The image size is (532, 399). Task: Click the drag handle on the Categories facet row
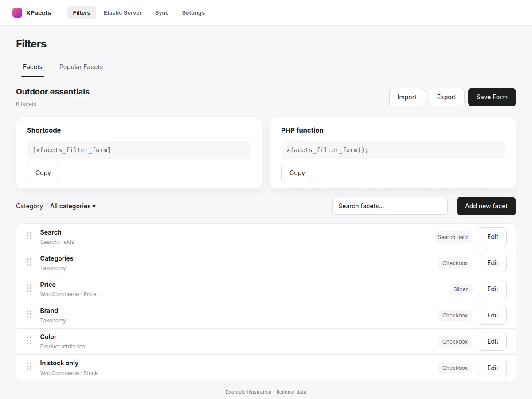29,262
